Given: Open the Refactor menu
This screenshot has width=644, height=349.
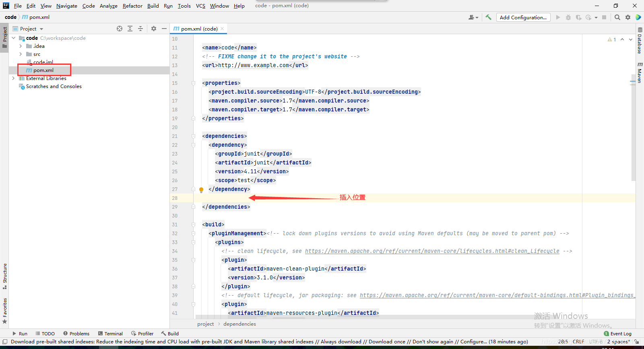Looking at the screenshot, I should (132, 6).
